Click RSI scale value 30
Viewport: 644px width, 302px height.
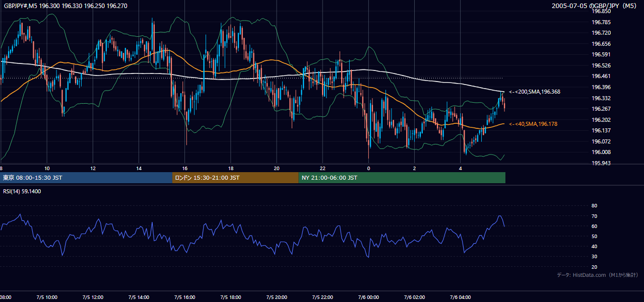coord(594,257)
